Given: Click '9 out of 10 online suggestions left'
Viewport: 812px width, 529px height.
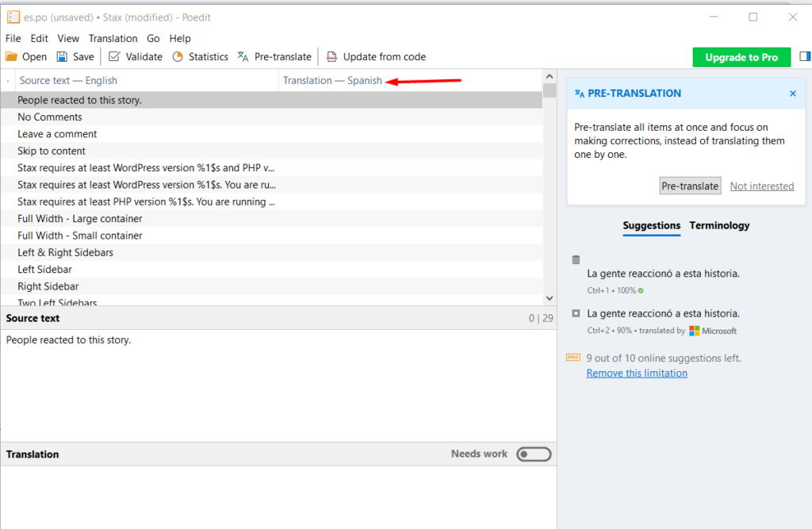Looking at the screenshot, I should pyautogui.click(x=664, y=358).
